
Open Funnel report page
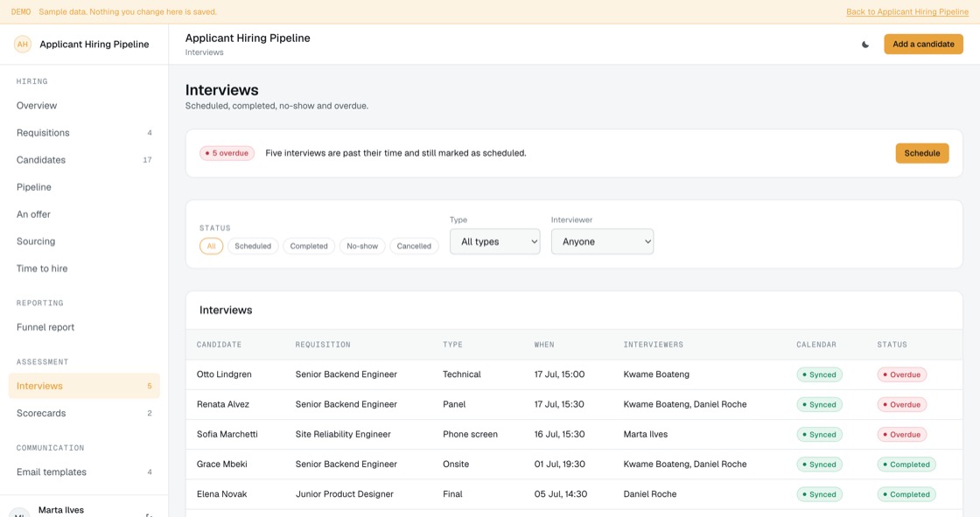coord(84,327)
